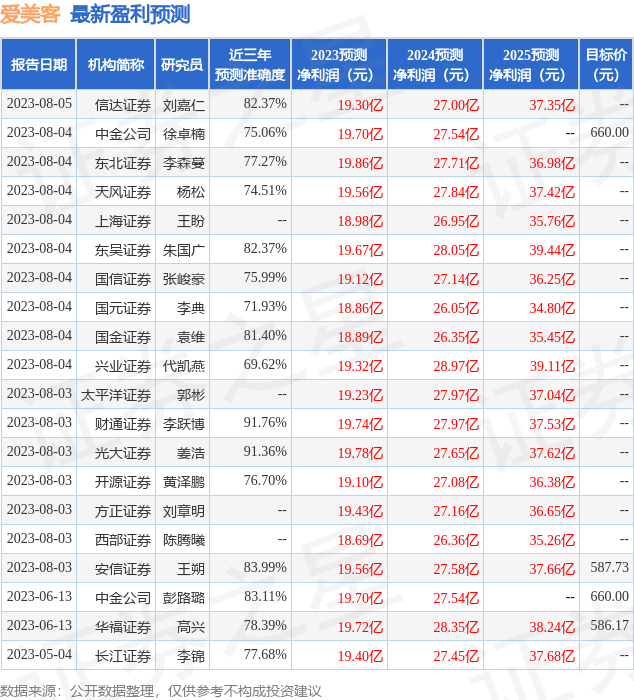The image size is (634, 700).
Task: Click the 2023预测净利润 column header
Action: (x=339, y=64)
